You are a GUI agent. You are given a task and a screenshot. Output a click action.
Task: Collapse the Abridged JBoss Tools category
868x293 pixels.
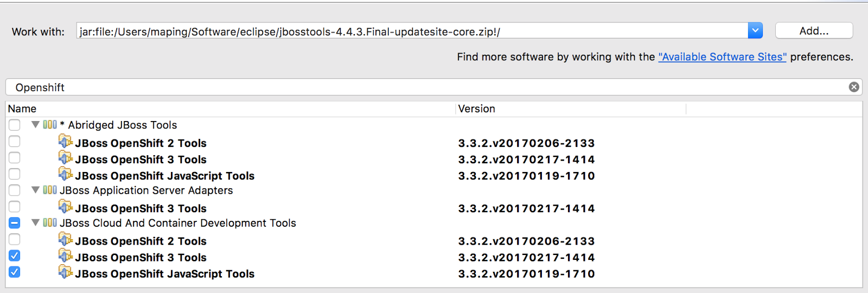[x=35, y=125]
